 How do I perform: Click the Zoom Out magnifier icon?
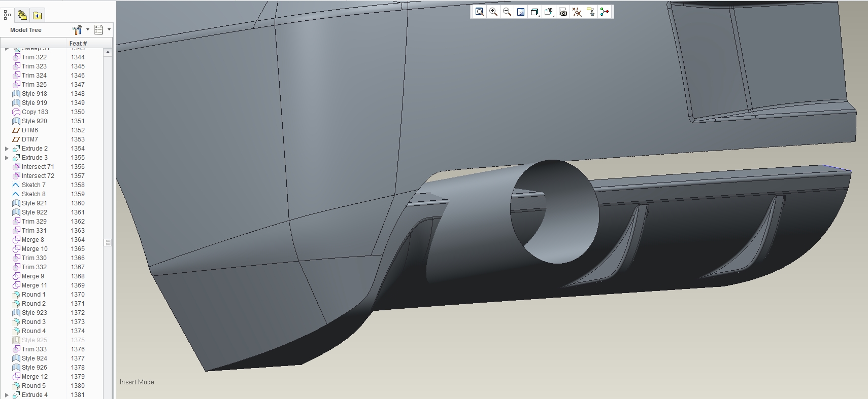(x=507, y=12)
